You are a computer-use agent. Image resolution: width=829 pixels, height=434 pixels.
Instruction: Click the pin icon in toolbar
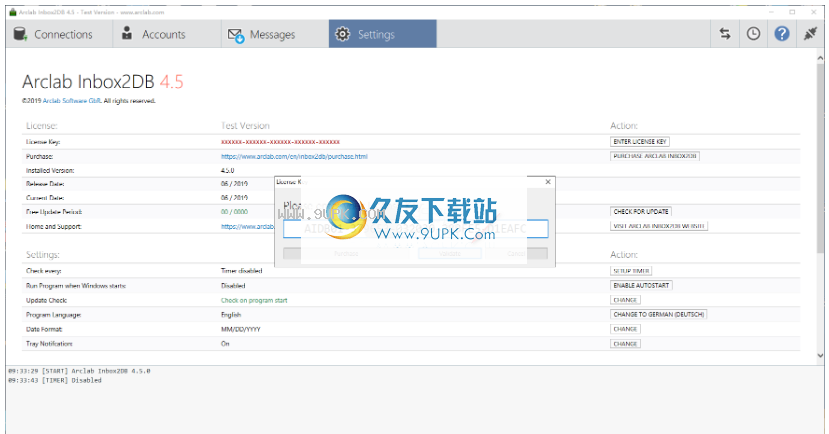[810, 34]
